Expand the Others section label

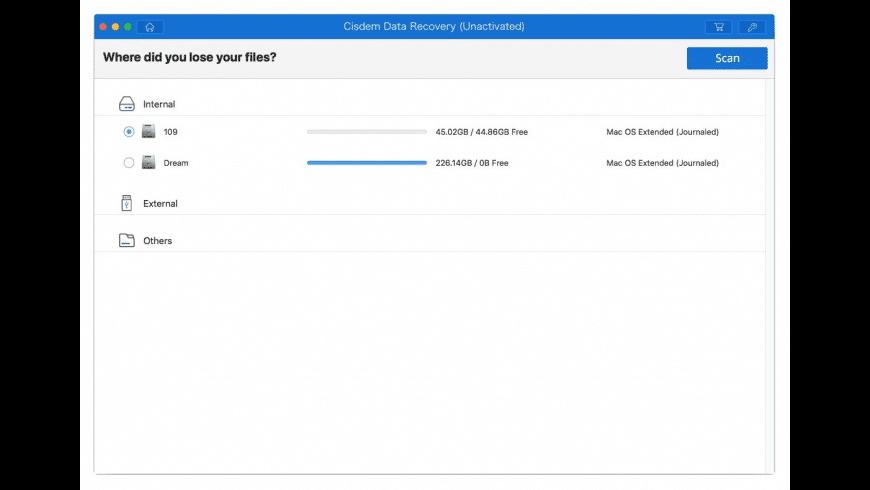tap(158, 241)
